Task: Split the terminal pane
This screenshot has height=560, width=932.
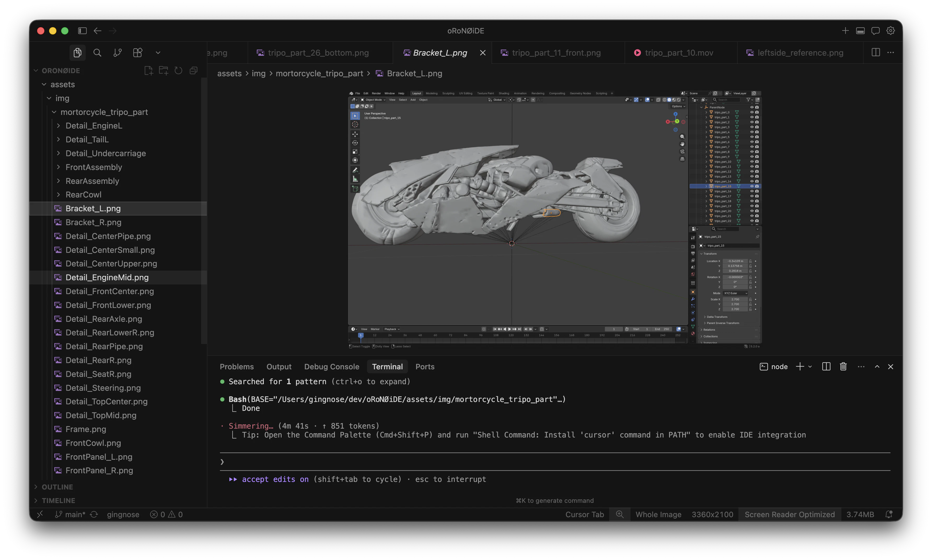Action: (826, 367)
